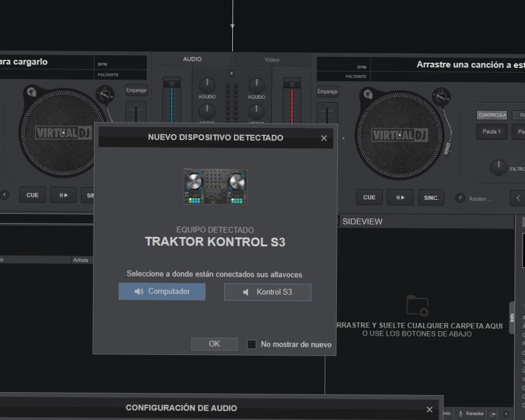Screen dimensions: 525x420
Task: Click the circular dot icon in the bottom bar
Action: [506, 414]
